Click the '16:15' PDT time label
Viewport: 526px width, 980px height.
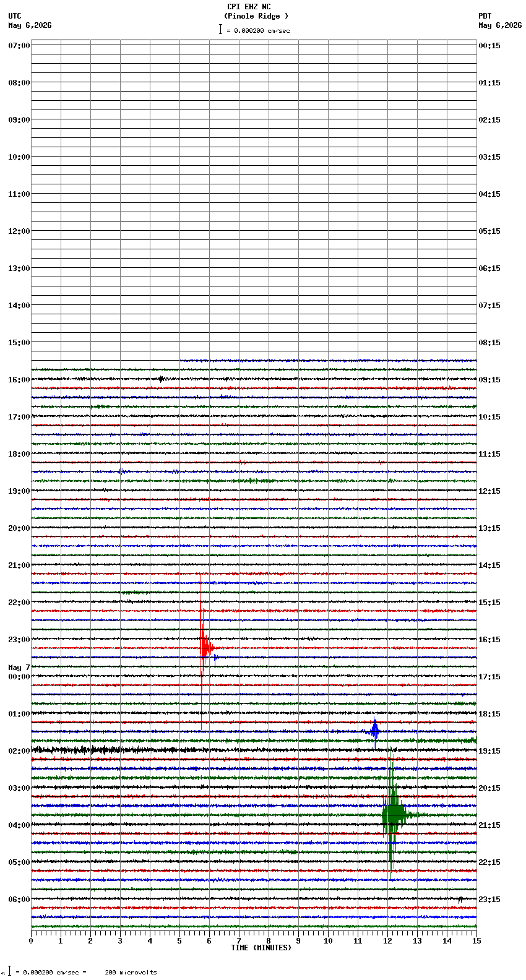click(x=489, y=640)
